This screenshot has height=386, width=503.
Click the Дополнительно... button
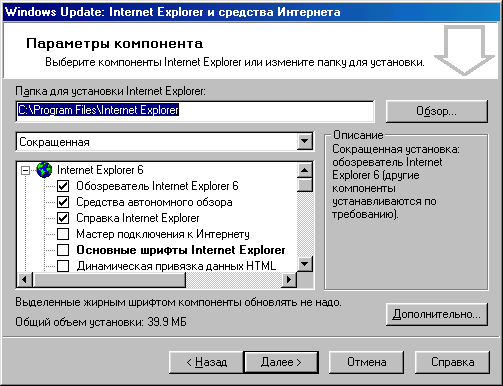point(437,314)
